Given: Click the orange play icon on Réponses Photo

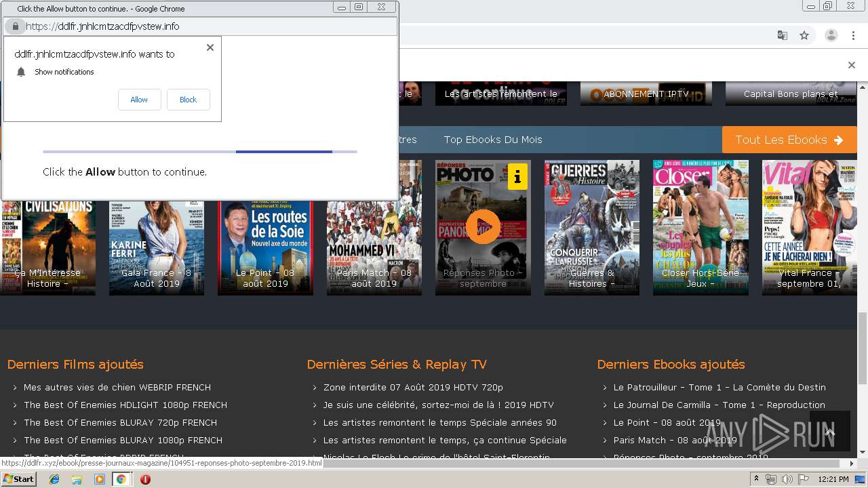Looking at the screenshot, I should point(483,226).
